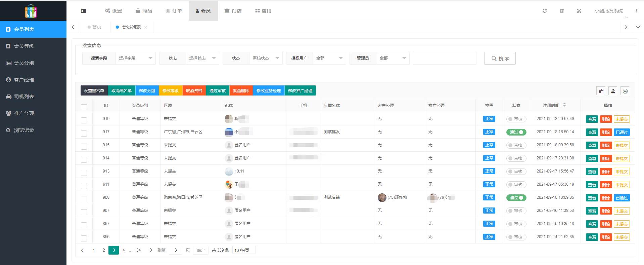This screenshot has width=644, height=265.
Task: Toggle 通过 switch for member 917
Action: point(516,132)
